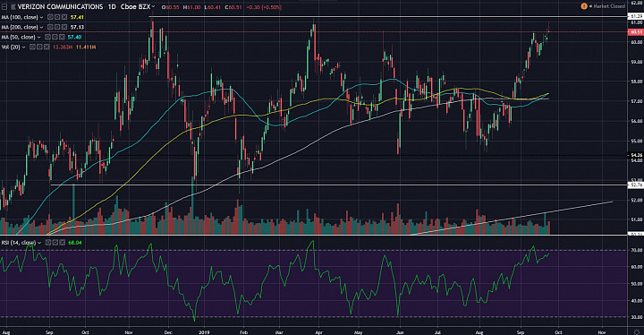
Task: Click the 70.00 level on RSI scale
Action: pos(638,250)
